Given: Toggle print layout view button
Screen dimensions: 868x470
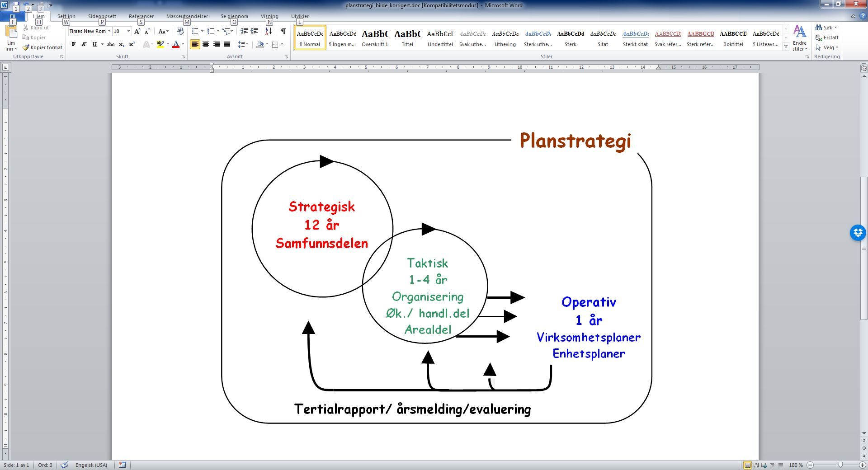Looking at the screenshot, I should click(747, 465).
